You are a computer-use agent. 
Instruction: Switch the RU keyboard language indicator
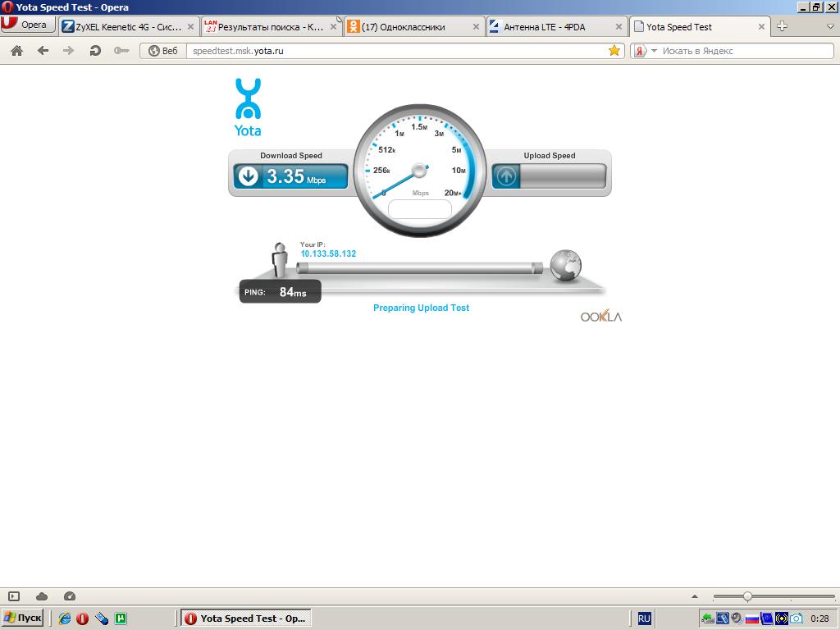pyautogui.click(x=644, y=619)
